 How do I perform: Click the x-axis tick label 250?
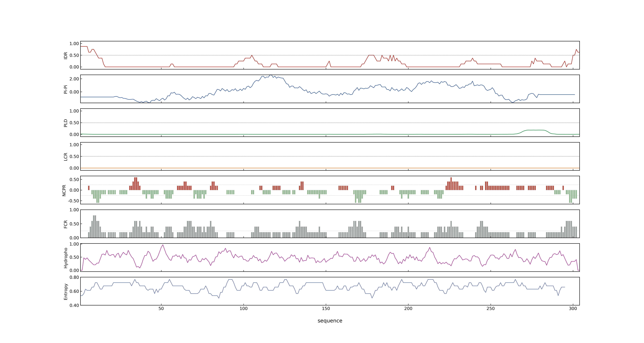tap(490, 309)
